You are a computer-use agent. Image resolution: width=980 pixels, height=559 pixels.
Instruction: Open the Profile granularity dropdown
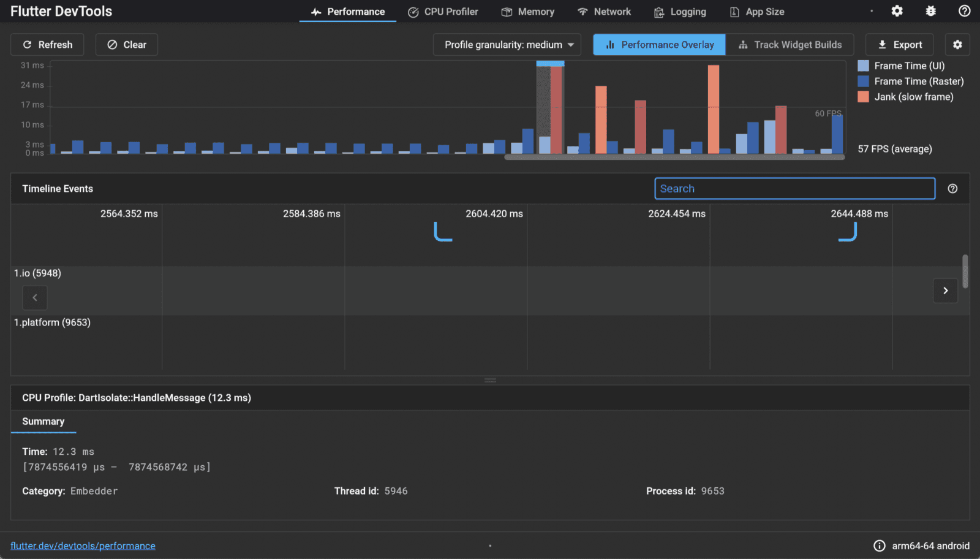(x=506, y=44)
